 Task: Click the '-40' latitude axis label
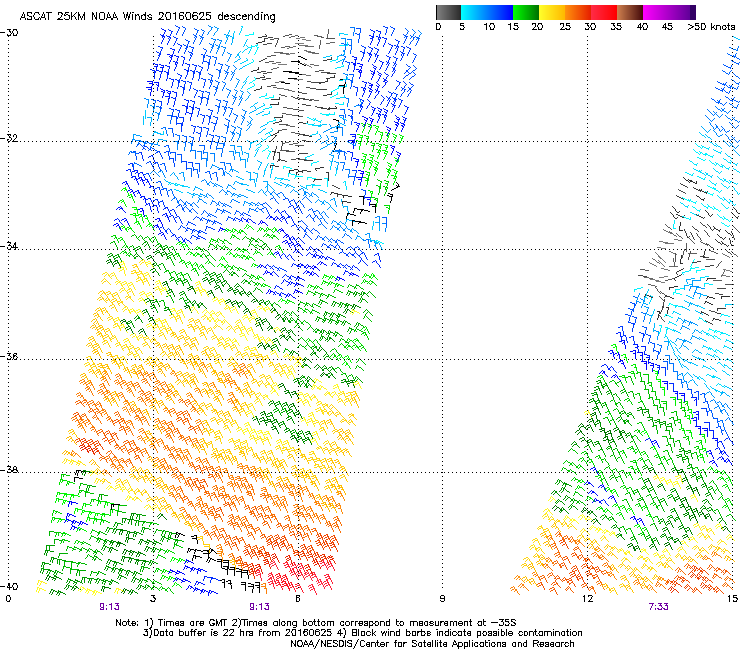point(10,586)
